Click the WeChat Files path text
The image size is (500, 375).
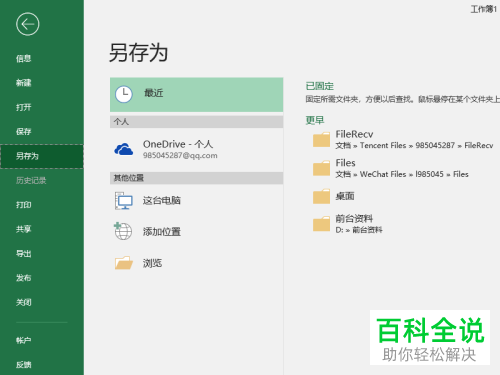click(402, 174)
